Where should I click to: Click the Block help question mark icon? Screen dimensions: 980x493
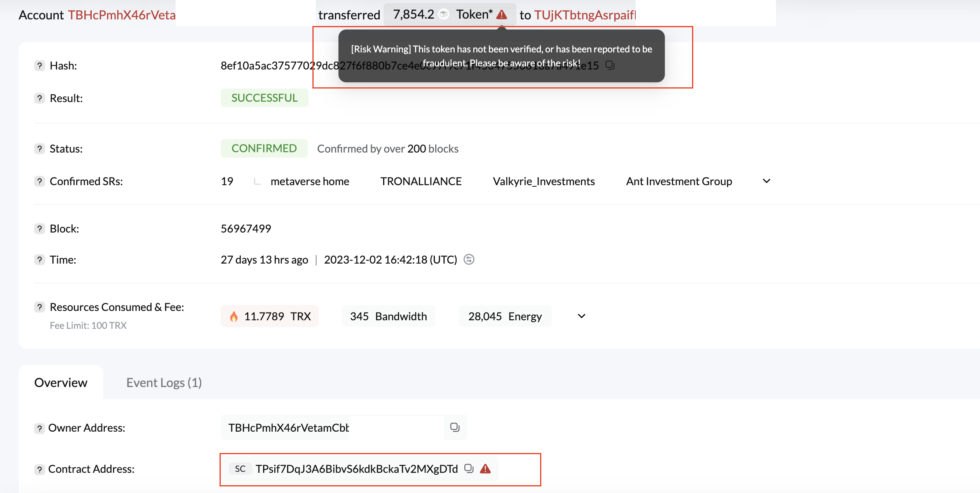[x=39, y=229]
